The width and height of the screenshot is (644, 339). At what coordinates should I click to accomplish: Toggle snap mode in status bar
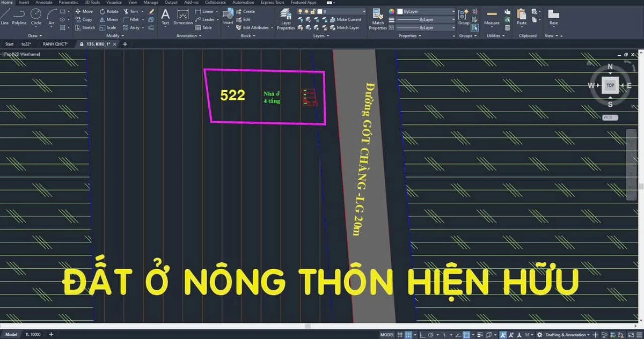point(408,335)
